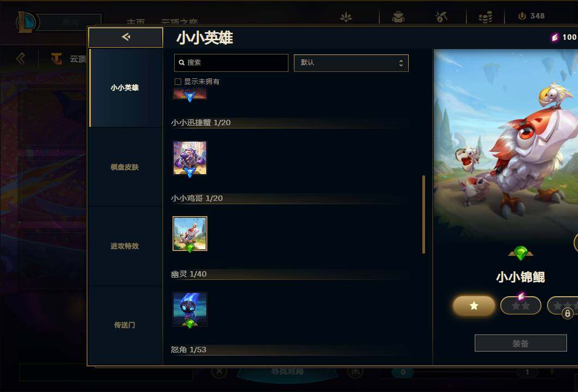Click the League of Legends logo icon
Viewport: 578px width, 392px height.
tap(26, 21)
